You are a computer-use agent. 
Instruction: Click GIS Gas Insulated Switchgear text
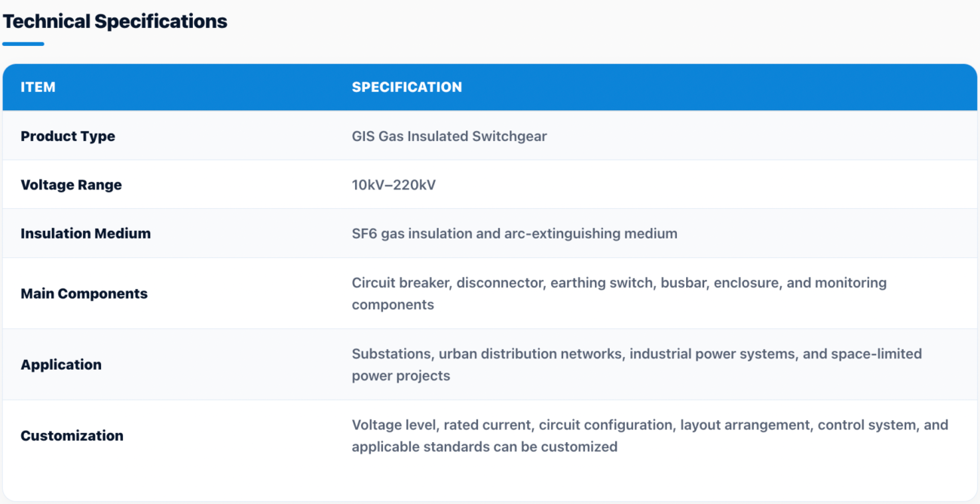pos(449,136)
